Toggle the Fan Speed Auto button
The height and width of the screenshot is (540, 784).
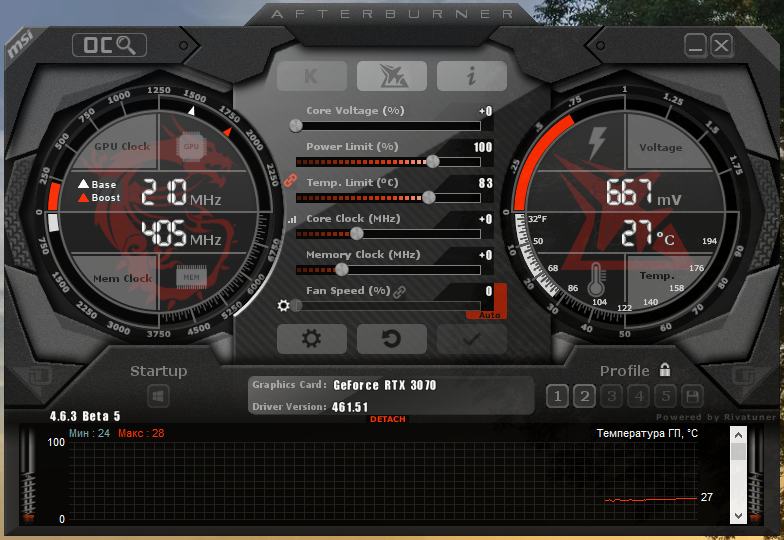[489, 315]
